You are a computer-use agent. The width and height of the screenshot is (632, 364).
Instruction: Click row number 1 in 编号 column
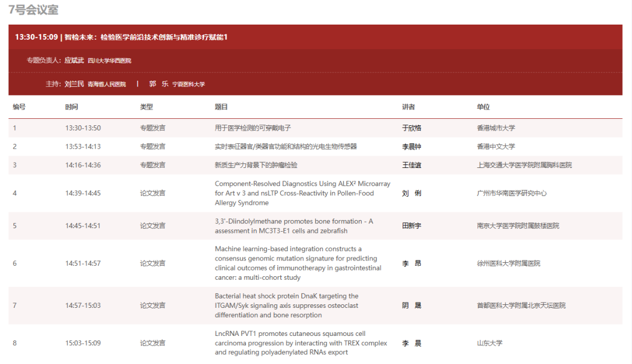[x=15, y=128]
